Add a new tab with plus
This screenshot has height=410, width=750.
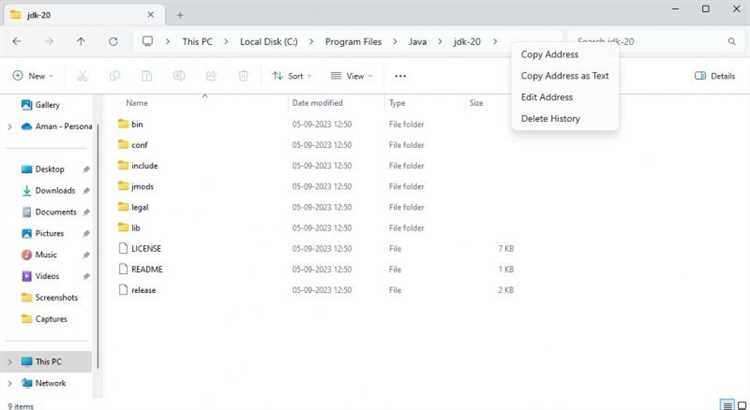(x=180, y=15)
